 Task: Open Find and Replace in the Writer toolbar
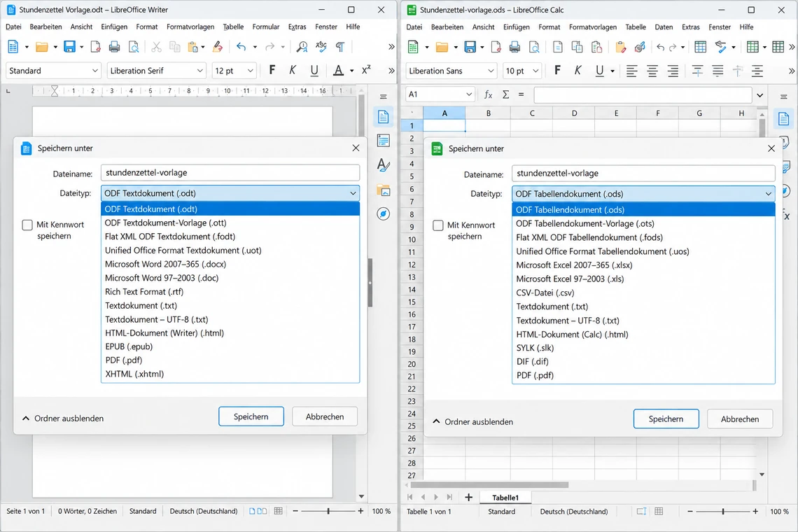point(302,47)
